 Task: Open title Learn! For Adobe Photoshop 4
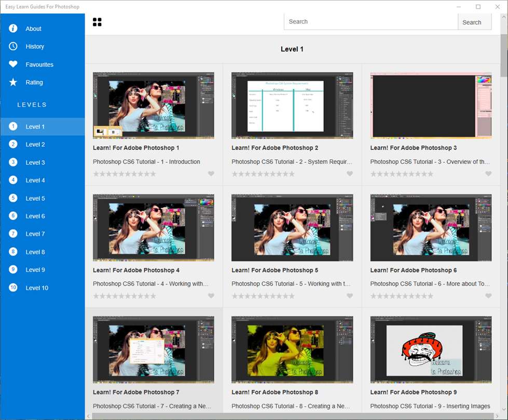136,270
